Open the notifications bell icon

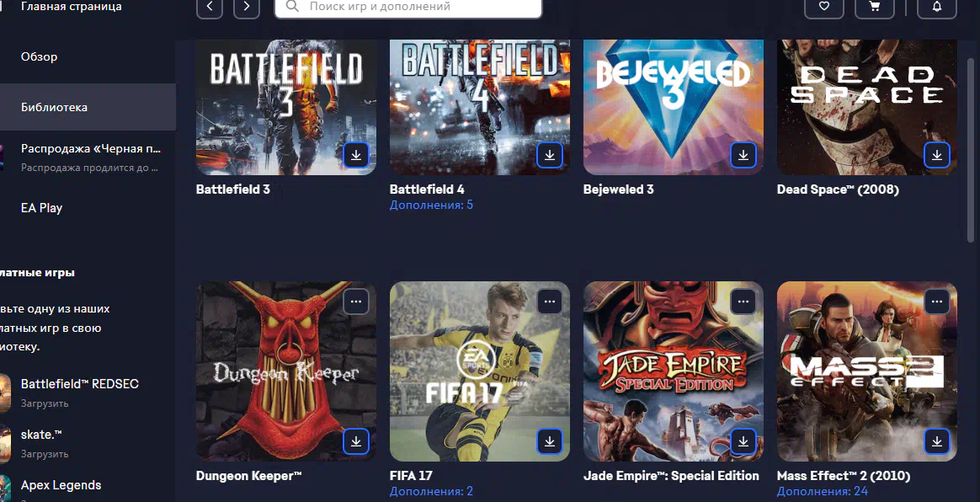point(937,6)
